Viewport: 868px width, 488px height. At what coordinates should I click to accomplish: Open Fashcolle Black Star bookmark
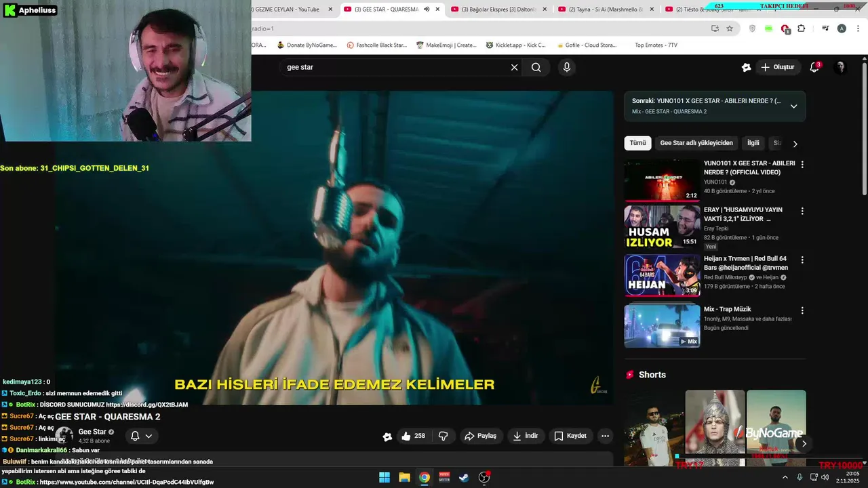pos(376,45)
